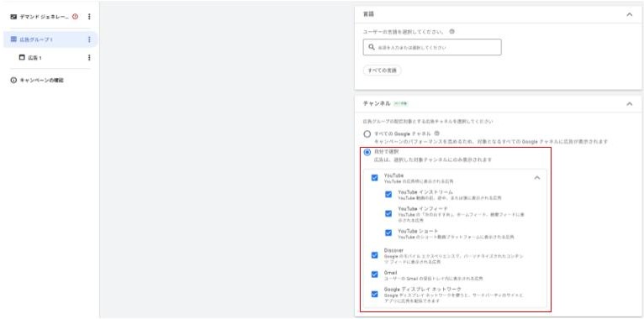
Task: Click the campaign icon beside デマンド ジェネレー
Action: point(13,17)
